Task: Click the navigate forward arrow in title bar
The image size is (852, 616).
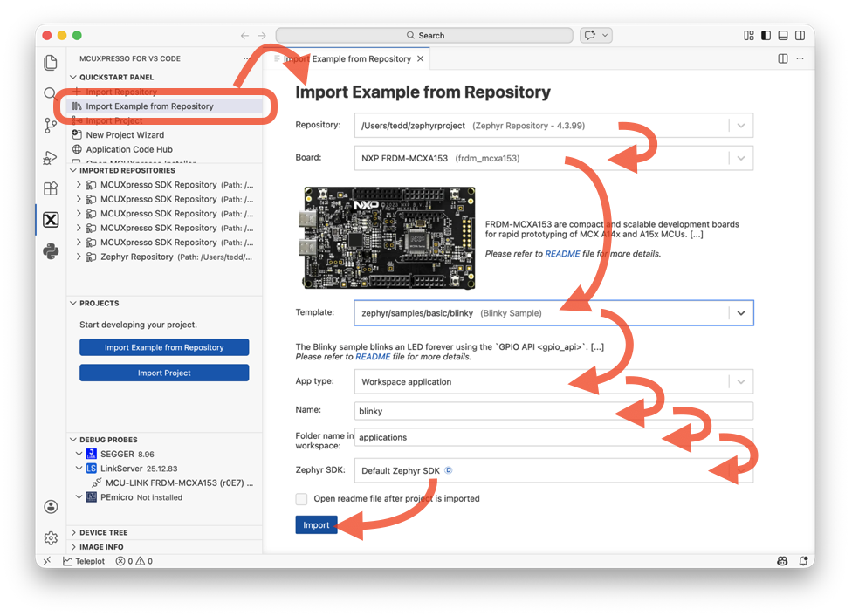Action: click(x=262, y=35)
